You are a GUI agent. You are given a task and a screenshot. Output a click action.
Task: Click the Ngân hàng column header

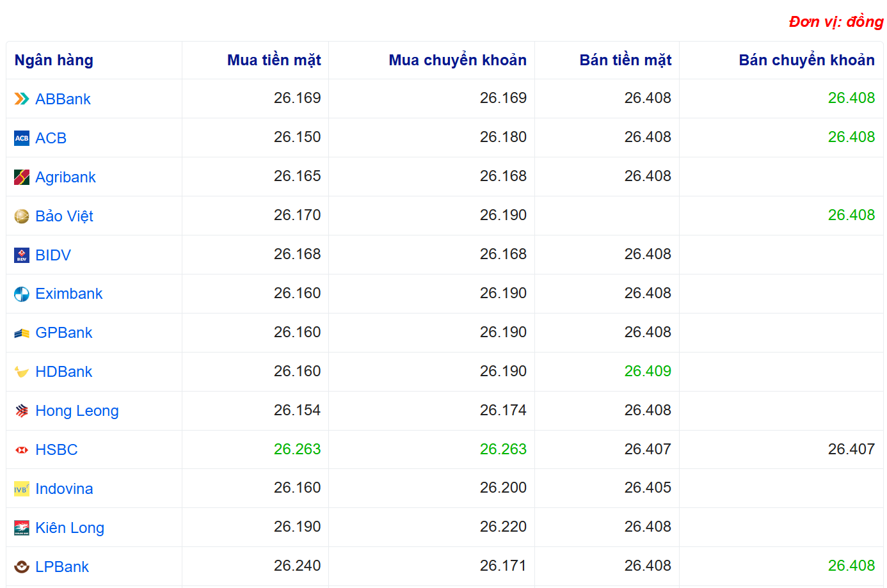click(x=54, y=60)
